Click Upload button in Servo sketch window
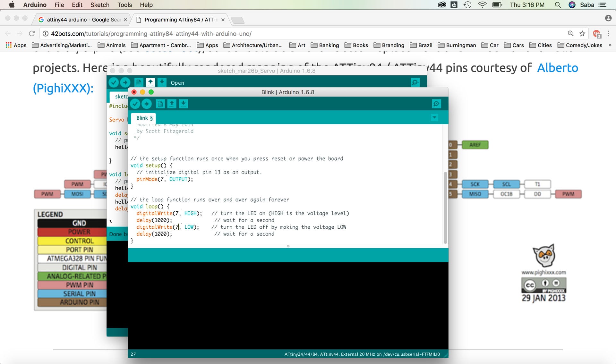The image size is (616, 364). (x=125, y=82)
